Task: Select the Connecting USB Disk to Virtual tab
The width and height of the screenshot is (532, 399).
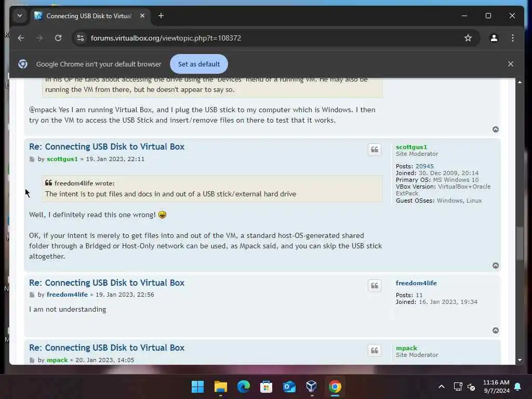Action: [x=89, y=16]
